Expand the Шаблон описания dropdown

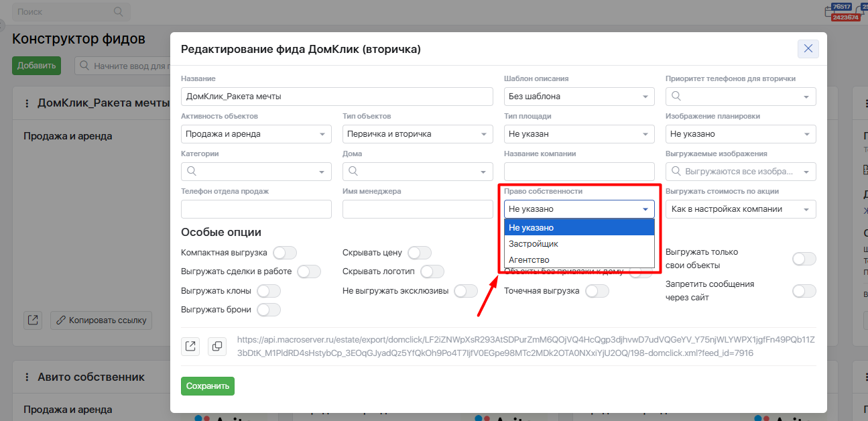[x=579, y=97]
